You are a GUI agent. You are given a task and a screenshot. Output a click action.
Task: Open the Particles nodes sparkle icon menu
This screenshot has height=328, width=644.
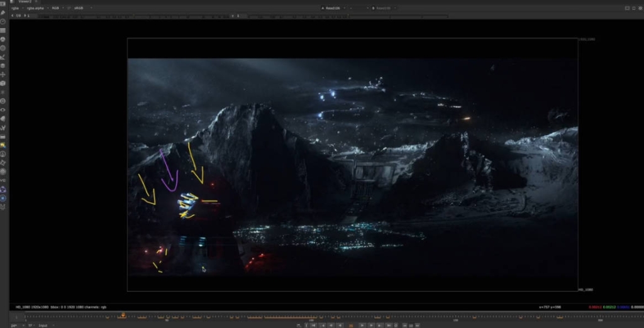coord(3,92)
